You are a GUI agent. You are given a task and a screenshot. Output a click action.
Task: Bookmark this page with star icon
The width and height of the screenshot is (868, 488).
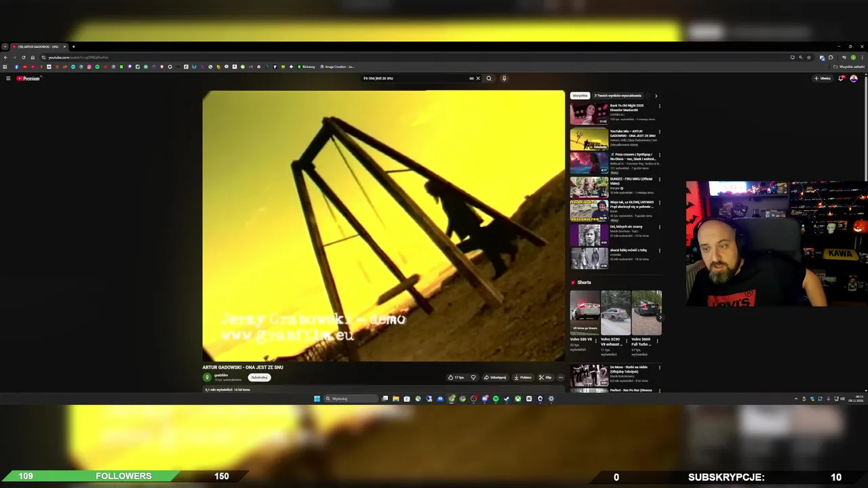tap(809, 58)
